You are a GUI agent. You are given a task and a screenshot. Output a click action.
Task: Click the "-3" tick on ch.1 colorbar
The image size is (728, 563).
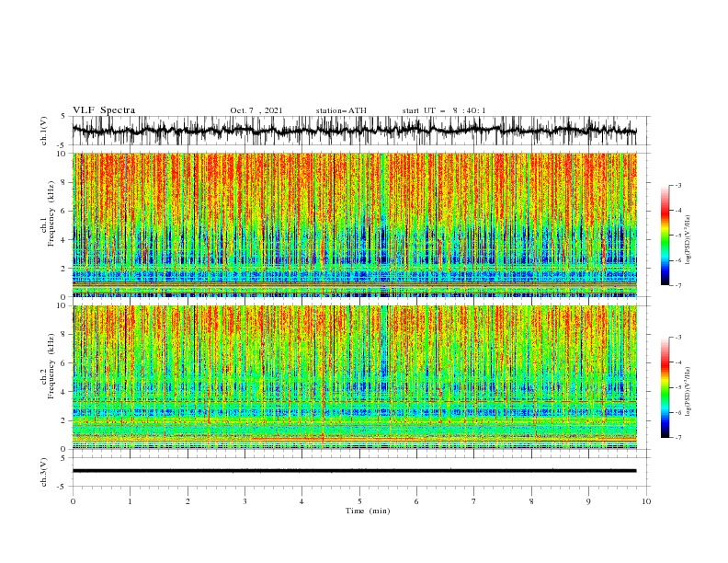tap(677, 185)
